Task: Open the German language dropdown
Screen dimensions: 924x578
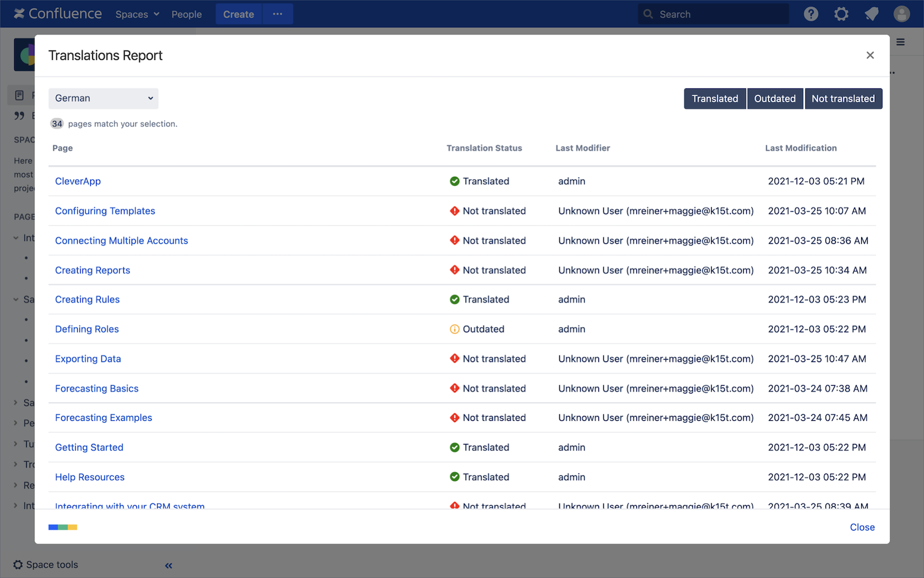Action: tap(103, 99)
